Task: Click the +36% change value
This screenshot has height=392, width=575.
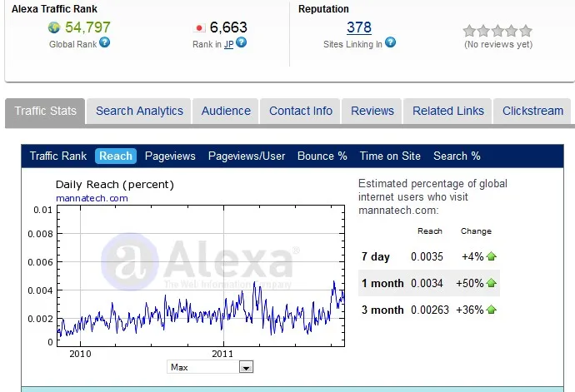Action: point(470,310)
